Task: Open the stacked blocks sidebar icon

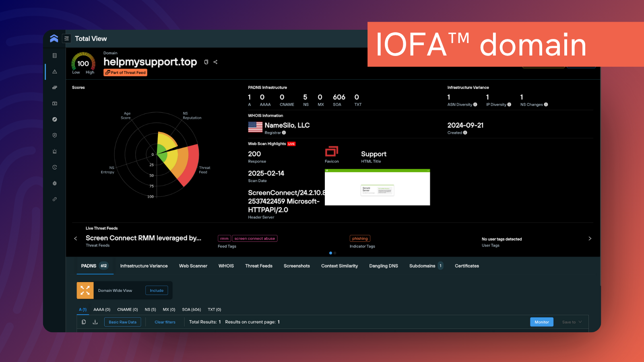Action: tap(55, 87)
